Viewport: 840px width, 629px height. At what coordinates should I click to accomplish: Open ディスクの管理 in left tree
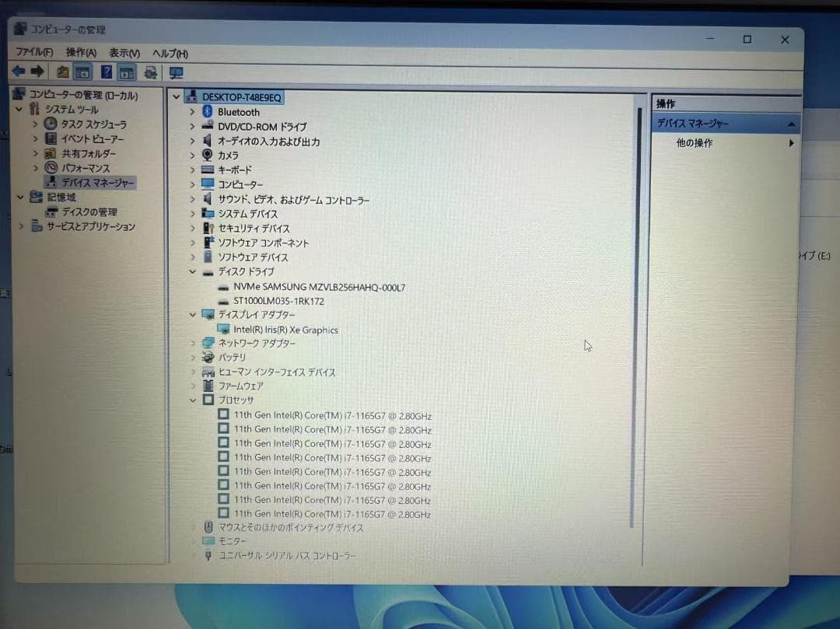click(89, 212)
